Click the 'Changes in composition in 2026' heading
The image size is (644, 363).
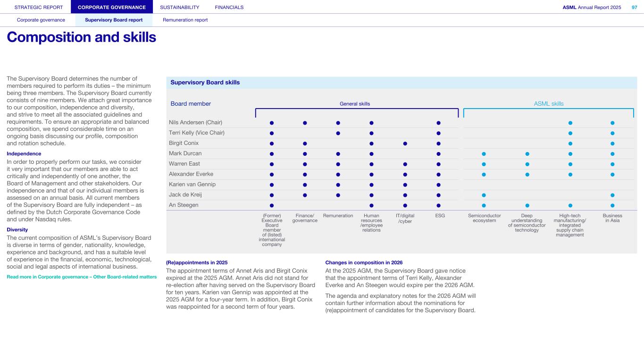point(364,262)
